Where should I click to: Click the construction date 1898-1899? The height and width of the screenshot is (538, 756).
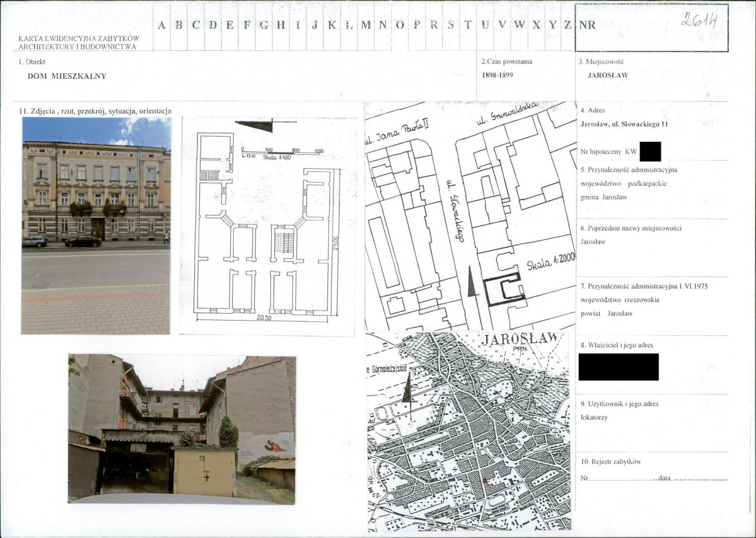coord(497,75)
